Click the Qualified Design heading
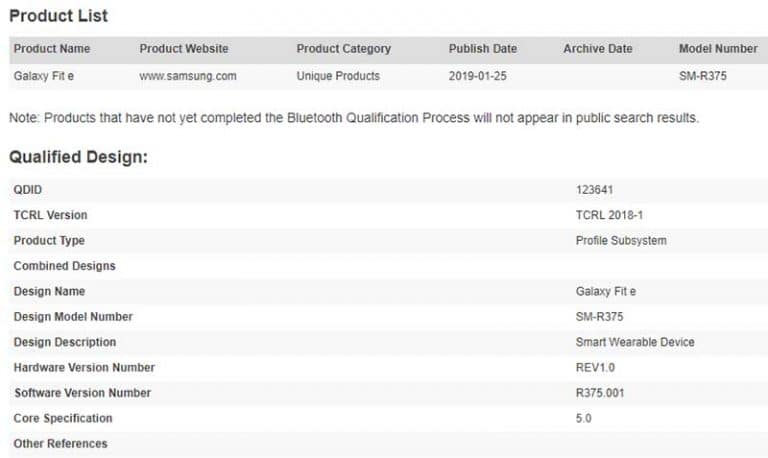The height and width of the screenshot is (458, 768). point(78,157)
